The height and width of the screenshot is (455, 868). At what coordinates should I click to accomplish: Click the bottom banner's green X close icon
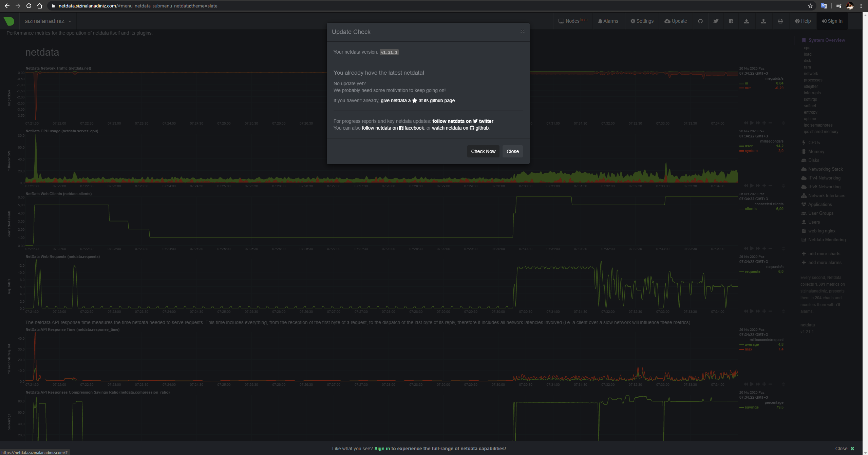coord(852,449)
